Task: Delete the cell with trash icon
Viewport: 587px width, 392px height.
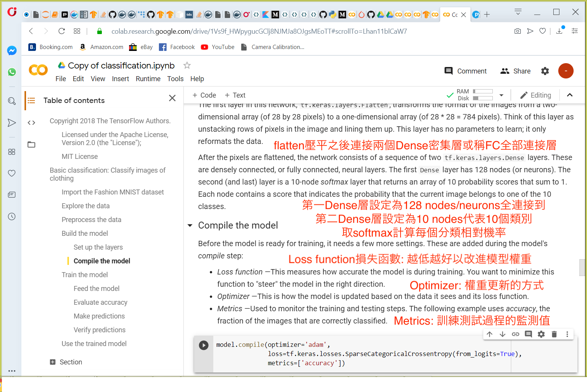Action: click(554, 334)
